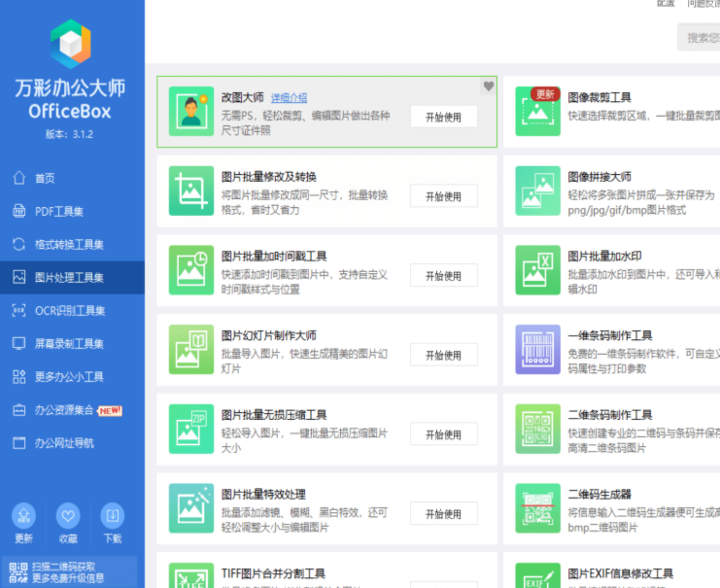Click the OfficeBox hexagon logo
This screenshot has width=720, height=588.
coord(71,44)
